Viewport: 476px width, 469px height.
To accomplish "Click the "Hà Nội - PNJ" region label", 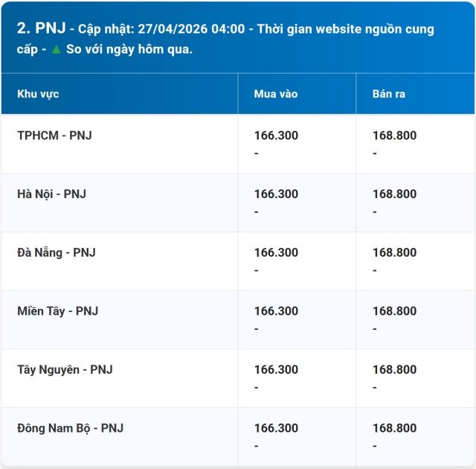I will (x=51, y=194).
